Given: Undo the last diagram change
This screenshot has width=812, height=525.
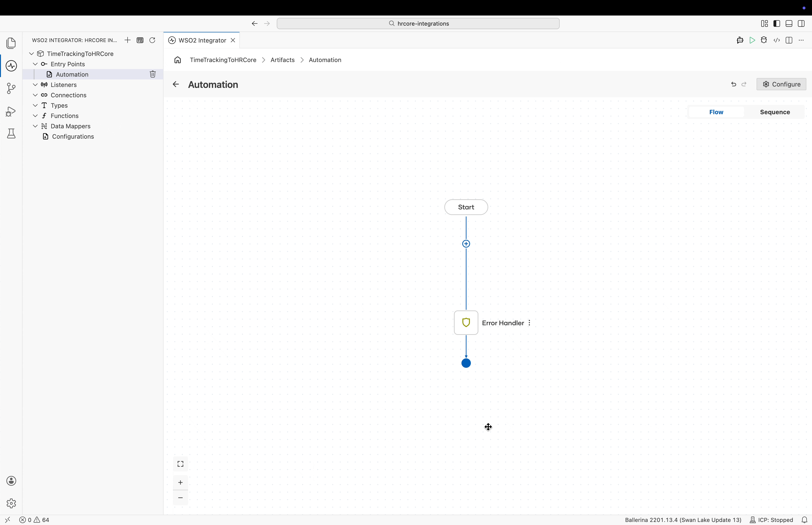Looking at the screenshot, I should click(x=733, y=84).
